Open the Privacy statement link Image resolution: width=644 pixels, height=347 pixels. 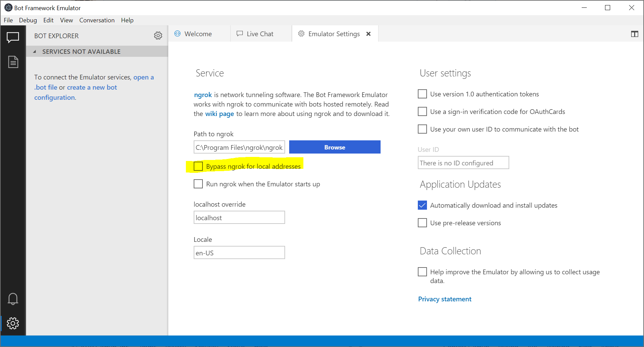[x=445, y=299]
